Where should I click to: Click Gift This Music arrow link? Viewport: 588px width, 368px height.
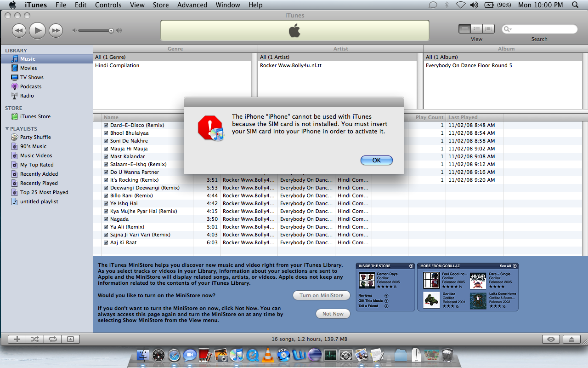pyautogui.click(x=386, y=300)
